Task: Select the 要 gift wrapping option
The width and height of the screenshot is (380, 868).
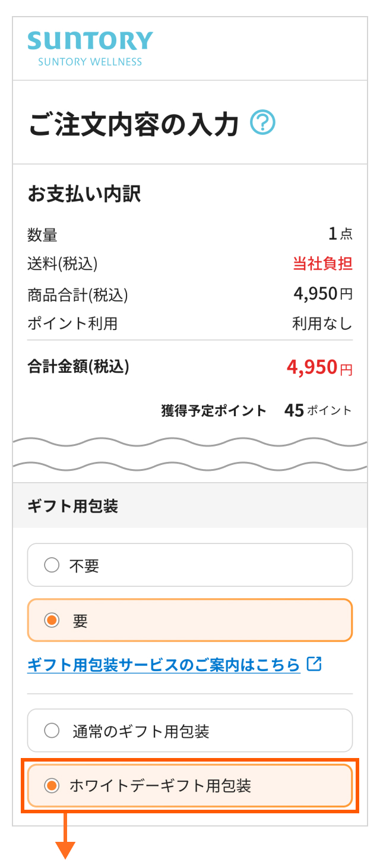Action: click(x=53, y=620)
